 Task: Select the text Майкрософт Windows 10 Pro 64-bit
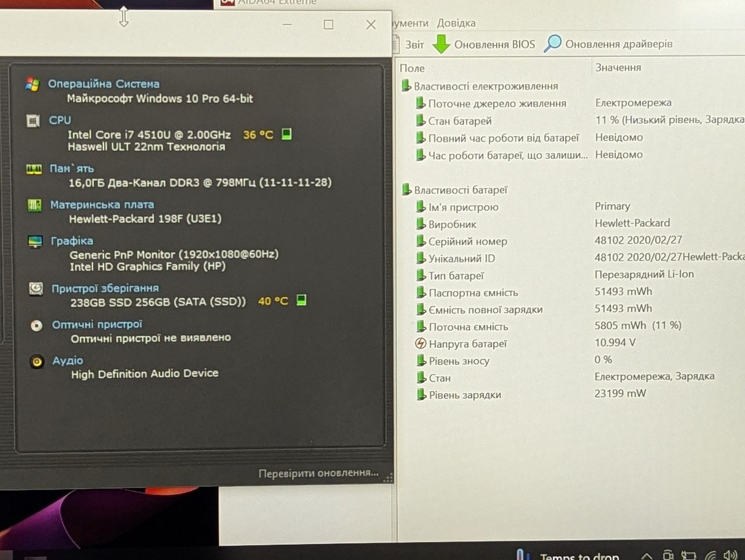pyautogui.click(x=160, y=99)
